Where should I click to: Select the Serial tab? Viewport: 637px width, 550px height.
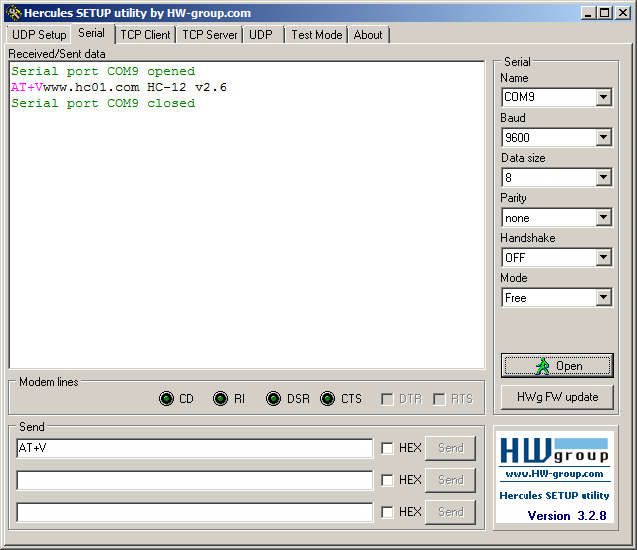[92, 33]
